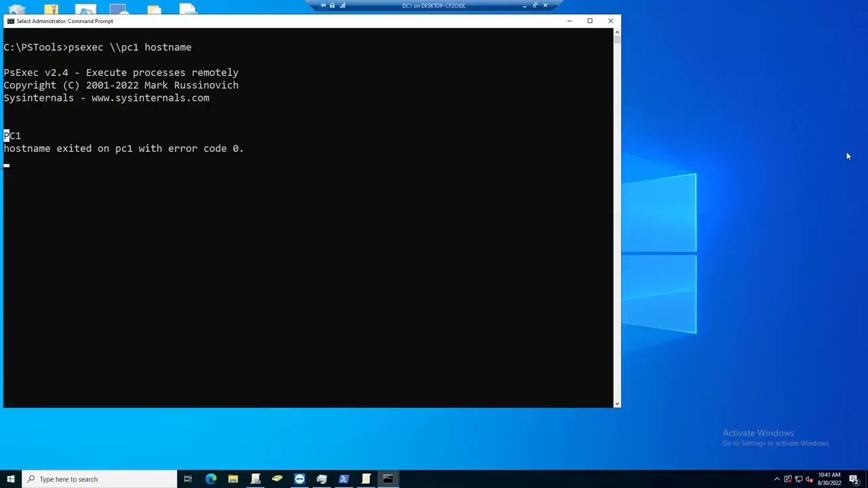The height and width of the screenshot is (488, 868).
Task: Click the Command Prompt scrollbar down arrow
Action: [x=616, y=403]
